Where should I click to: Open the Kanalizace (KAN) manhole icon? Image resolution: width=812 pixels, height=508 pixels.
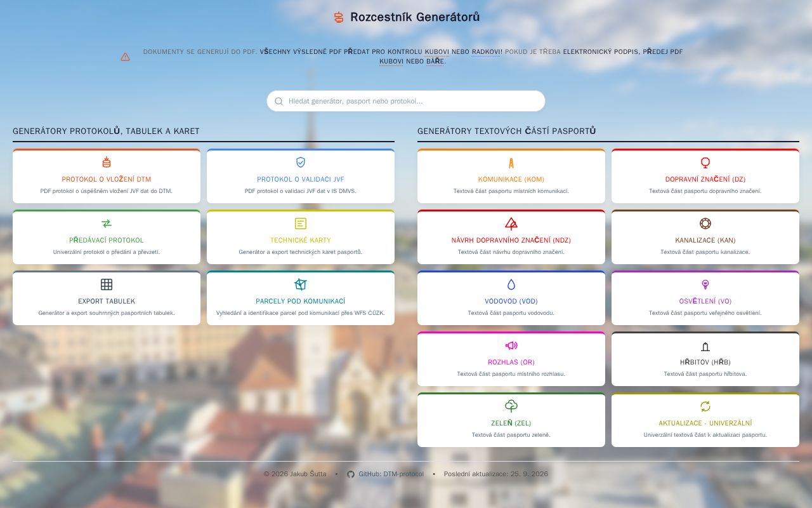pyautogui.click(x=705, y=224)
